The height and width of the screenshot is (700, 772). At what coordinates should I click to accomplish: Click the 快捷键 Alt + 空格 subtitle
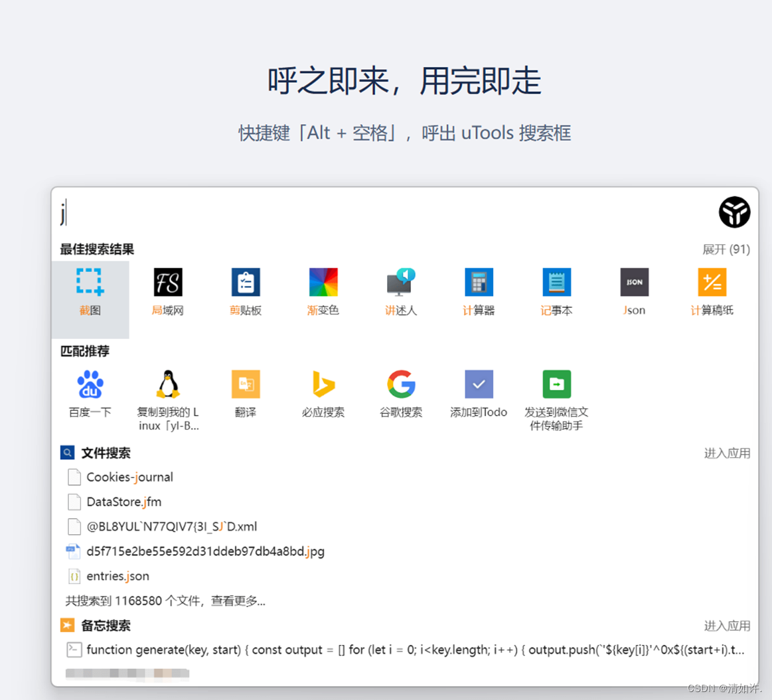[405, 133]
